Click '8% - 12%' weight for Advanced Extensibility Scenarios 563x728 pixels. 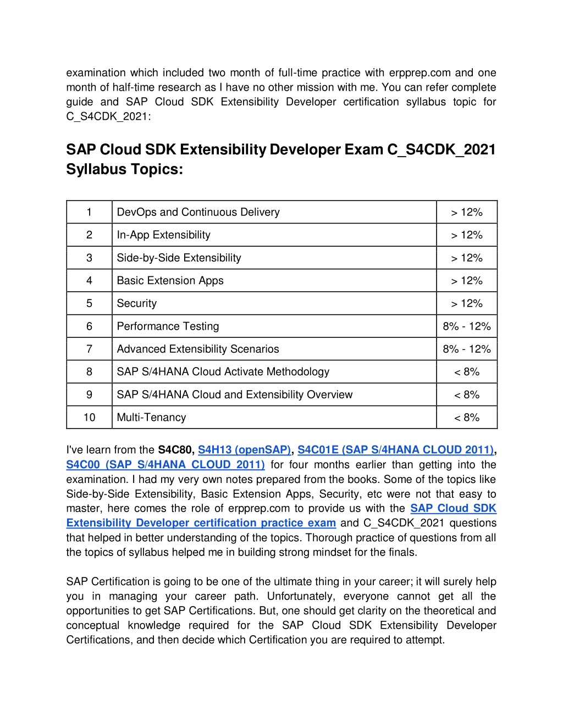pyautogui.click(x=467, y=349)
